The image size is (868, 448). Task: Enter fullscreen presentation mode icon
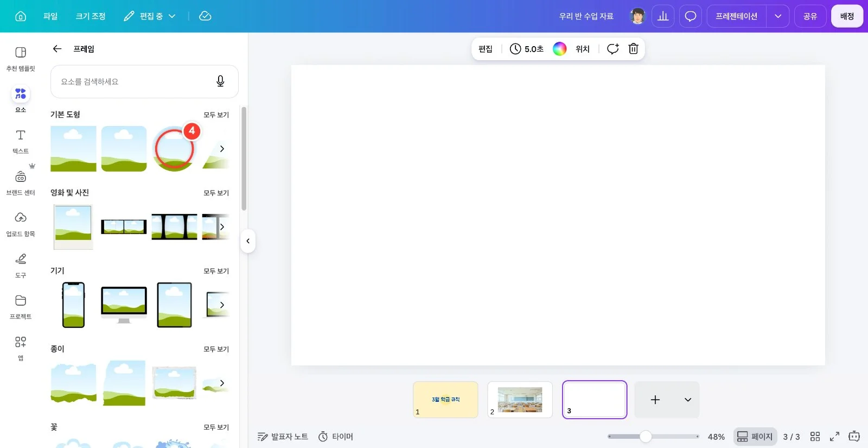pyautogui.click(x=834, y=437)
